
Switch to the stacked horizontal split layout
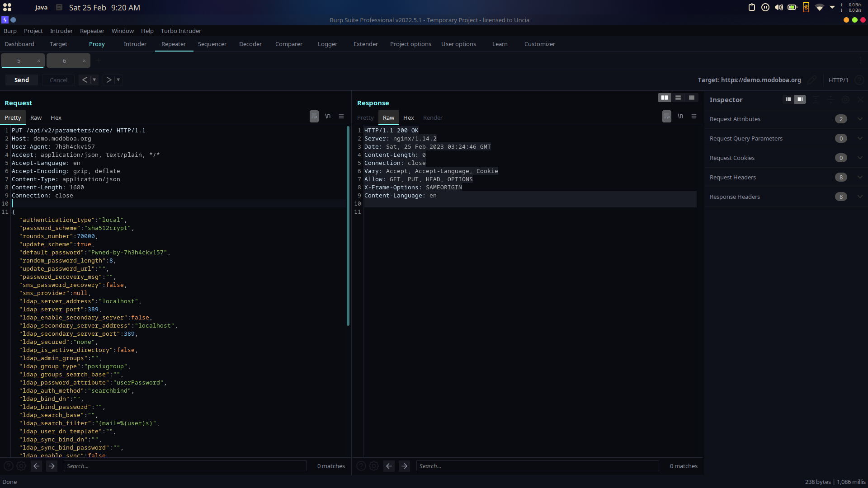coord(678,98)
